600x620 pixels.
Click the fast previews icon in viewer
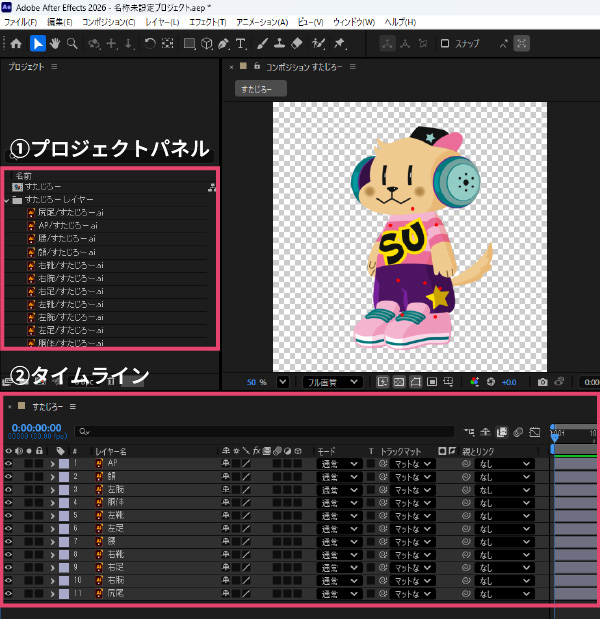click(382, 382)
